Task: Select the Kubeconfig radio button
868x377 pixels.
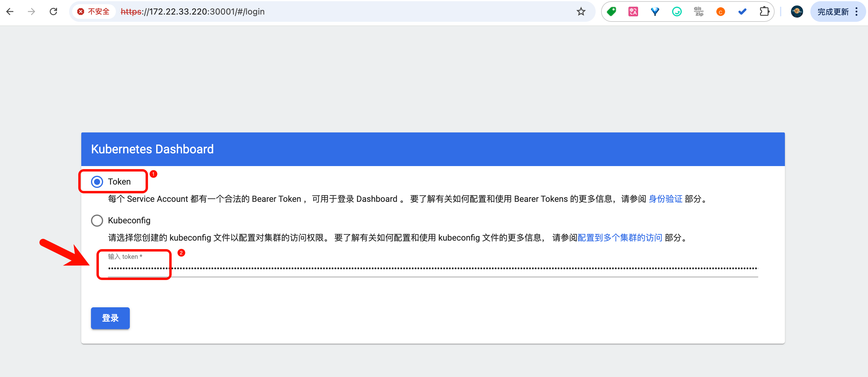Action: pyautogui.click(x=97, y=221)
